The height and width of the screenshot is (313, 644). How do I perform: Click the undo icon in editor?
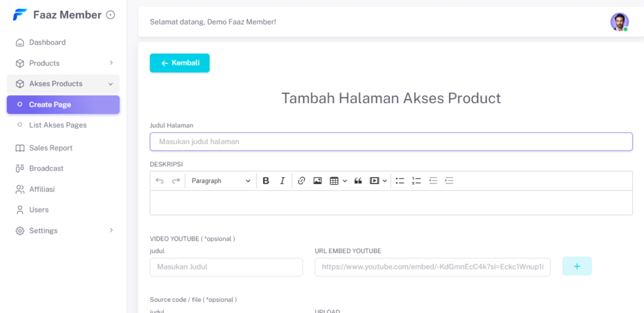(160, 181)
